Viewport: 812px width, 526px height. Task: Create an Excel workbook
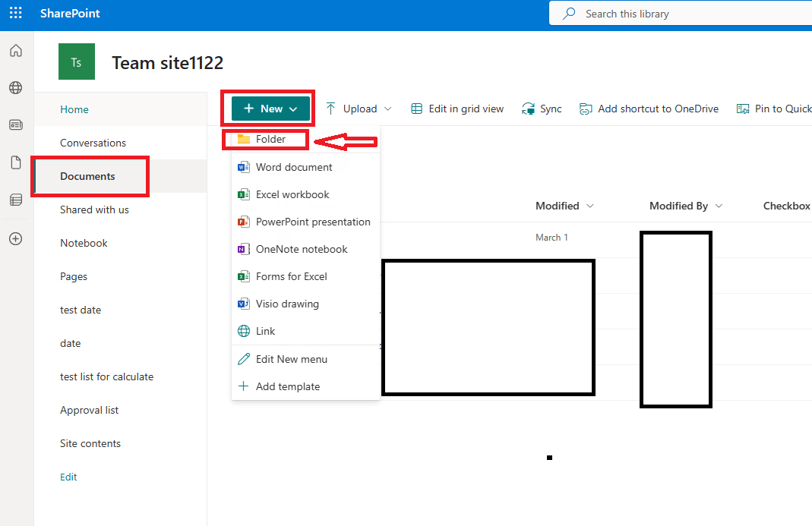[291, 194]
